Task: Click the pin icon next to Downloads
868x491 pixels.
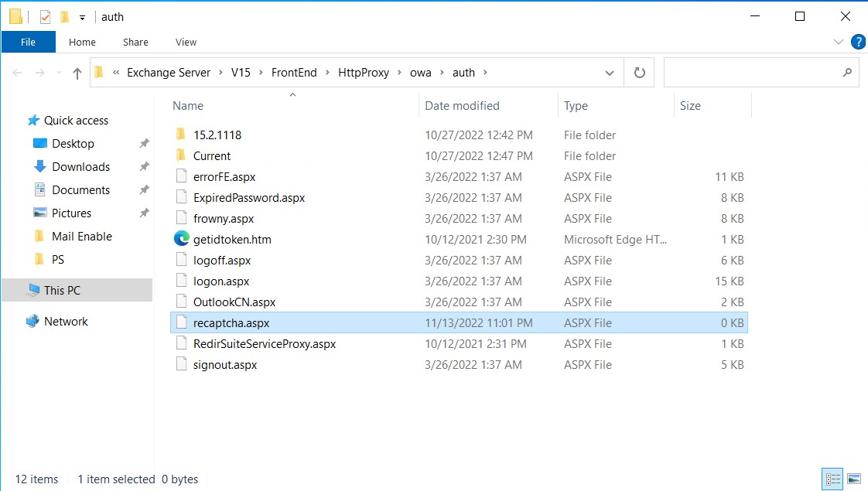Action: [x=144, y=166]
